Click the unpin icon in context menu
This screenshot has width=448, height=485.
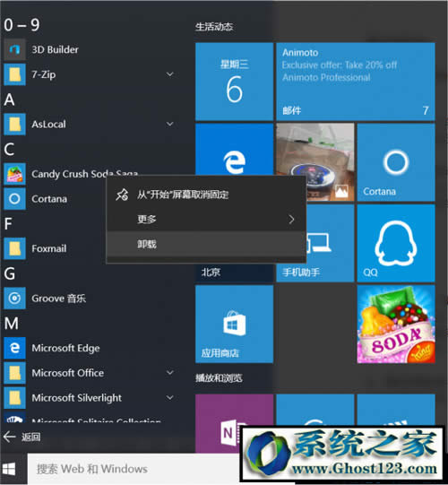[122, 195]
